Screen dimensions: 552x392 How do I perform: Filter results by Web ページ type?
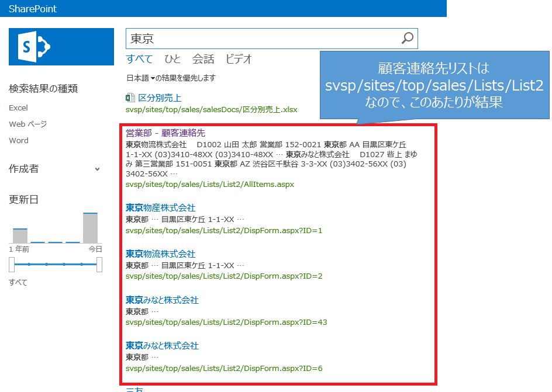pos(28,124)
